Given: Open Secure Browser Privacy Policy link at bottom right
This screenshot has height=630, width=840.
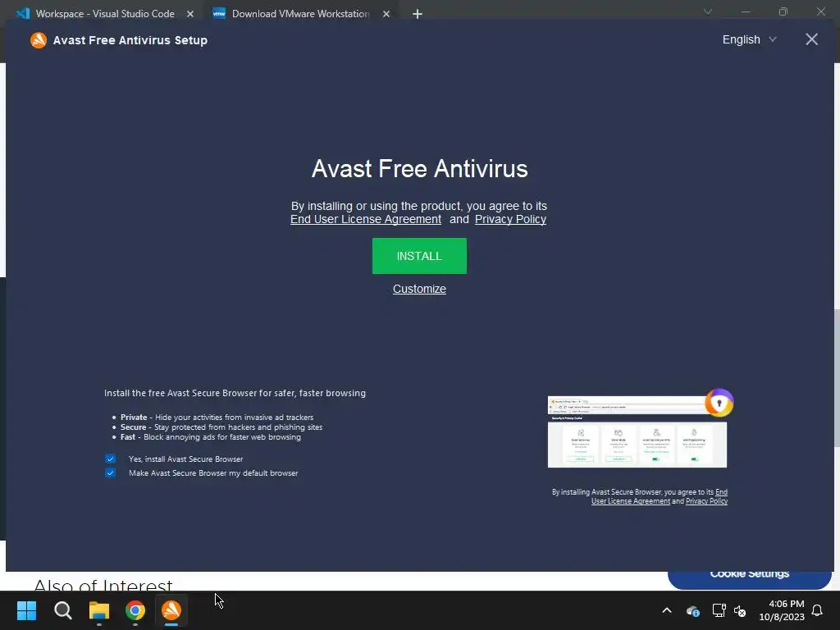Looking at the screenshot, I should [x=706, y=501].
